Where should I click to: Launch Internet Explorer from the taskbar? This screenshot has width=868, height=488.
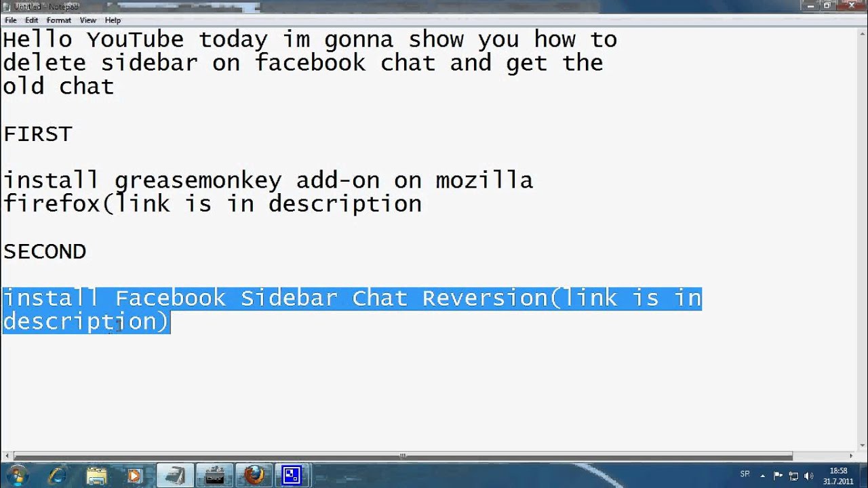[x=57, y=475]
